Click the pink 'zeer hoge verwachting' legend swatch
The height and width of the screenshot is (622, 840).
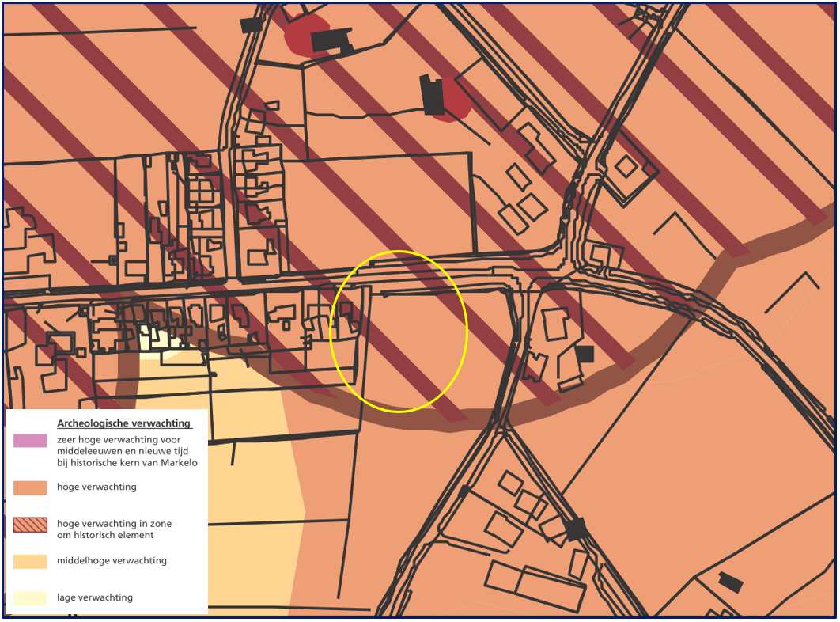(x=30, y=440)
